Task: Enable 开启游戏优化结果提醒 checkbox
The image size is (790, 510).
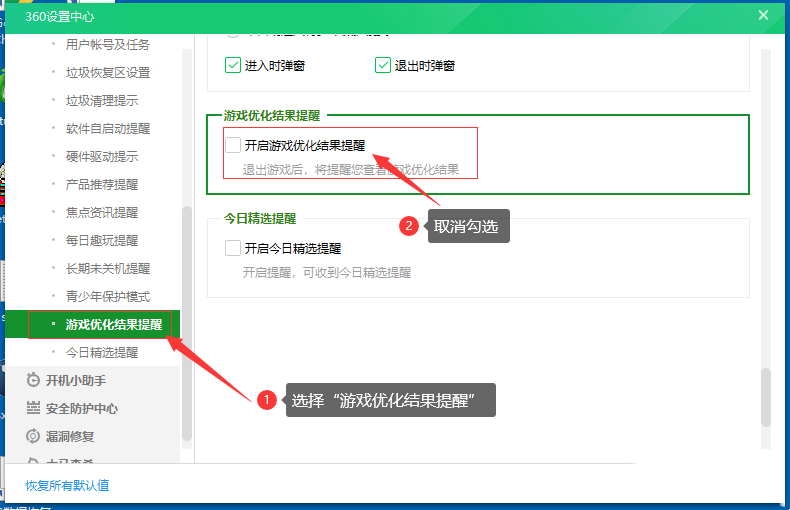Action: click(233, 145)
